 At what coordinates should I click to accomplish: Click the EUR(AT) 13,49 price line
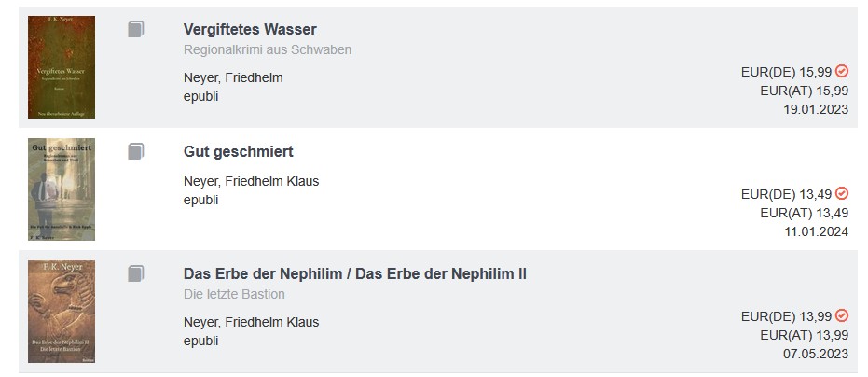[805, 213]
